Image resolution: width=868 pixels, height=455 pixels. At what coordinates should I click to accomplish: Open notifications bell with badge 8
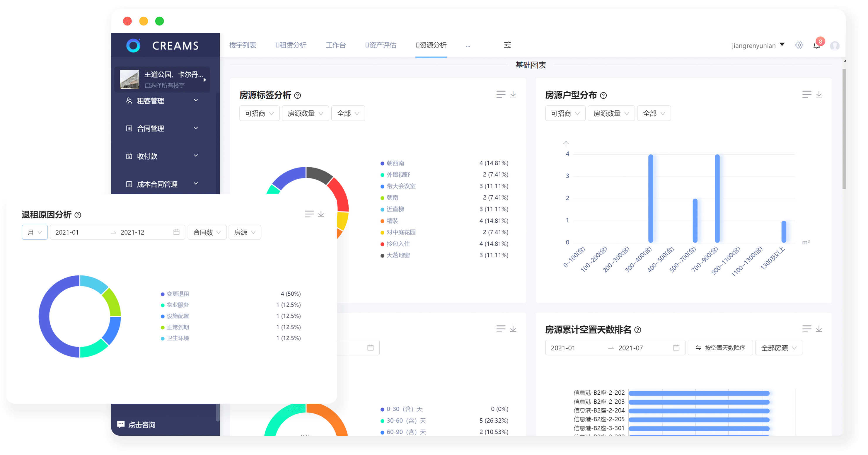click(817, 45)
